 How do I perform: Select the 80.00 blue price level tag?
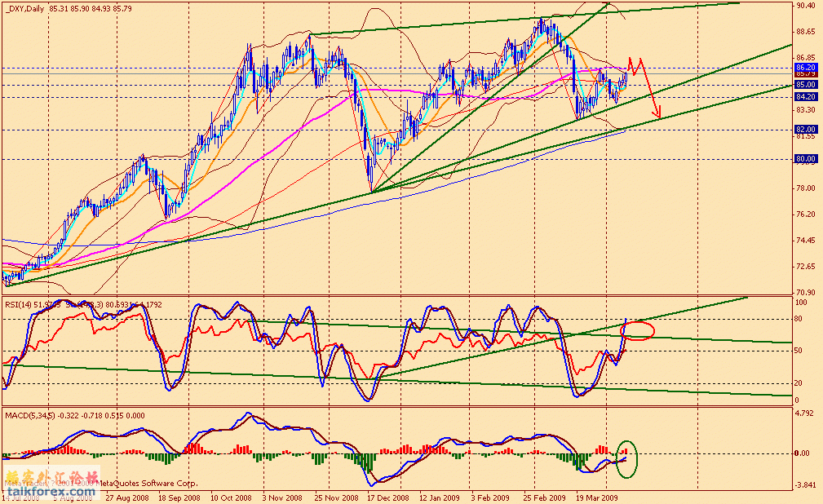point(806,158)
